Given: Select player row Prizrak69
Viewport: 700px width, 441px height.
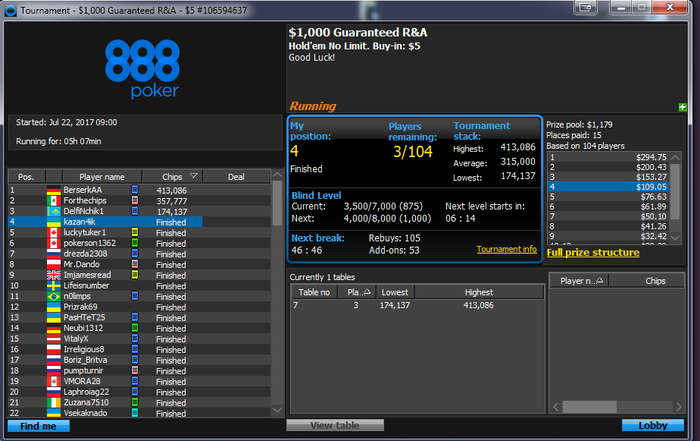Looking at the screenshot, I should click(x=139, y=307).
